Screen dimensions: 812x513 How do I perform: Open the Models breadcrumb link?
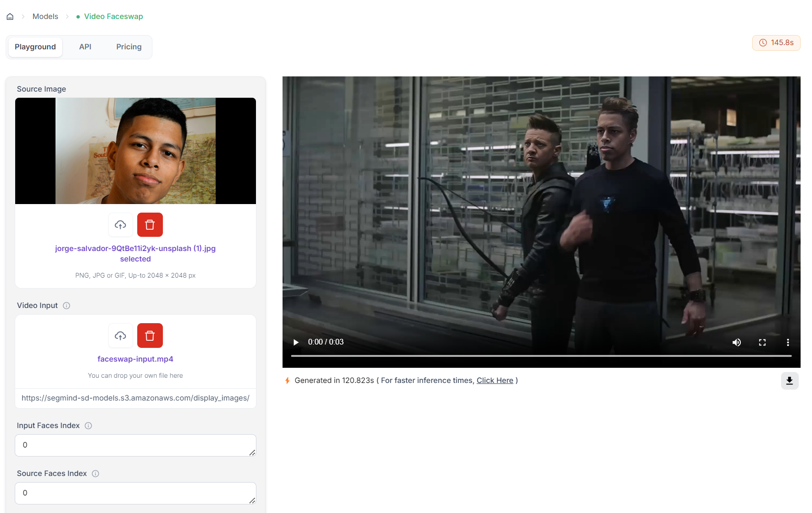pyautogui.click(x=45, y=17)
